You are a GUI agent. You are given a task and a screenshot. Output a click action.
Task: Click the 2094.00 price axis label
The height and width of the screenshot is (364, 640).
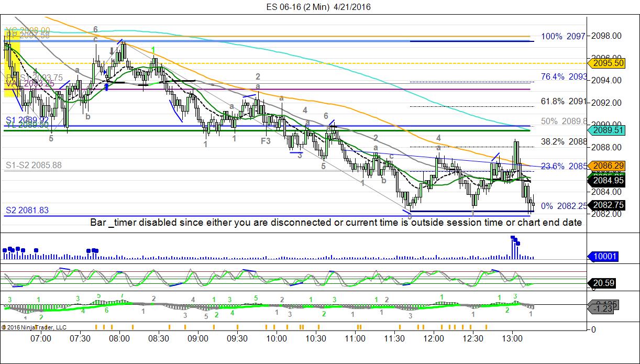pyautogui.click(x=606, y=80)
